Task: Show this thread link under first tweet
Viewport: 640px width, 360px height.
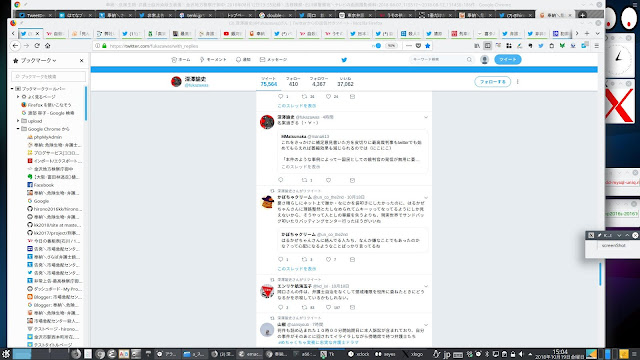Action: tap(297, 106)
